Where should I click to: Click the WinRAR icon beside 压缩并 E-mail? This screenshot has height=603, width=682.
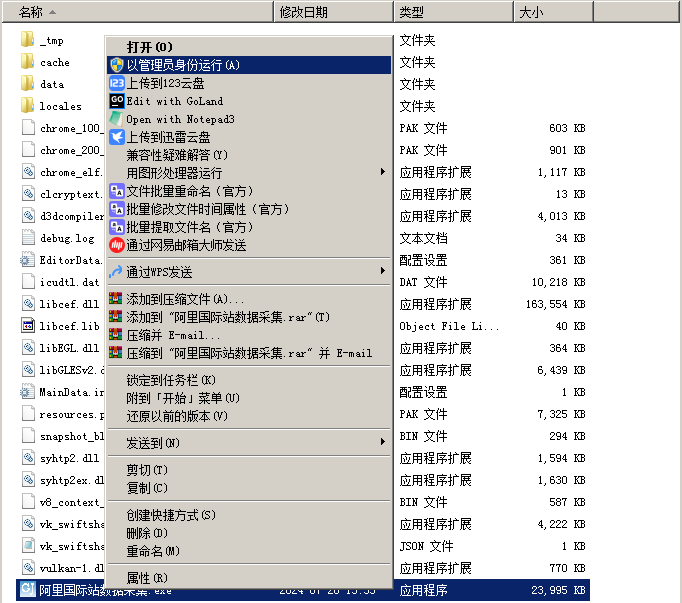tap(115, 335)
